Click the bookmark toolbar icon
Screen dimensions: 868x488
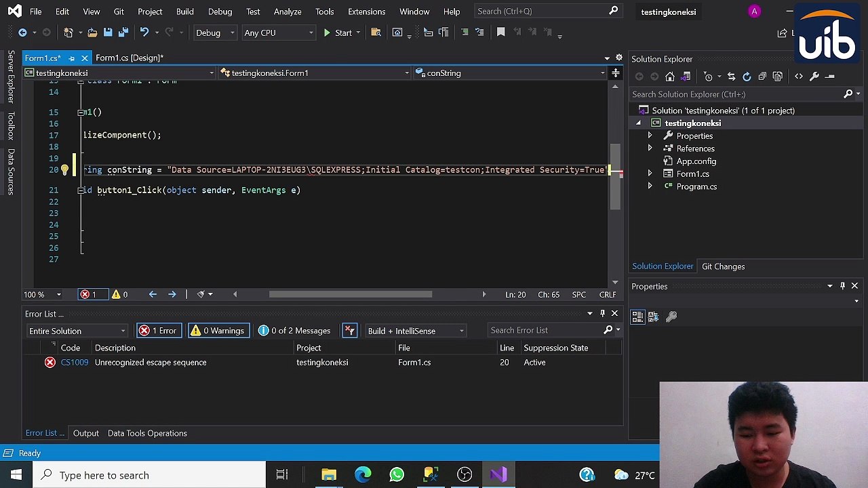(x=501, y=33)
